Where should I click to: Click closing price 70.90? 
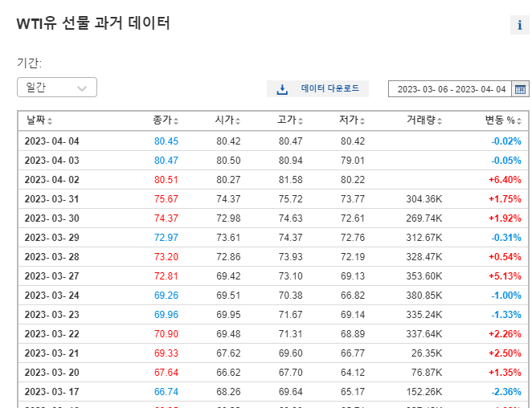click(x=166, y=334)
